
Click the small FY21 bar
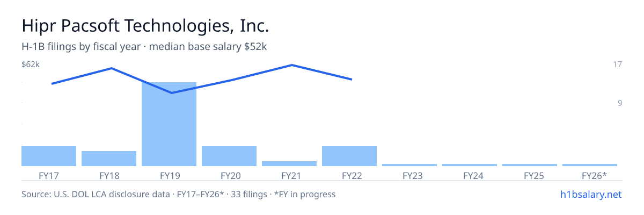click(289, 163)
